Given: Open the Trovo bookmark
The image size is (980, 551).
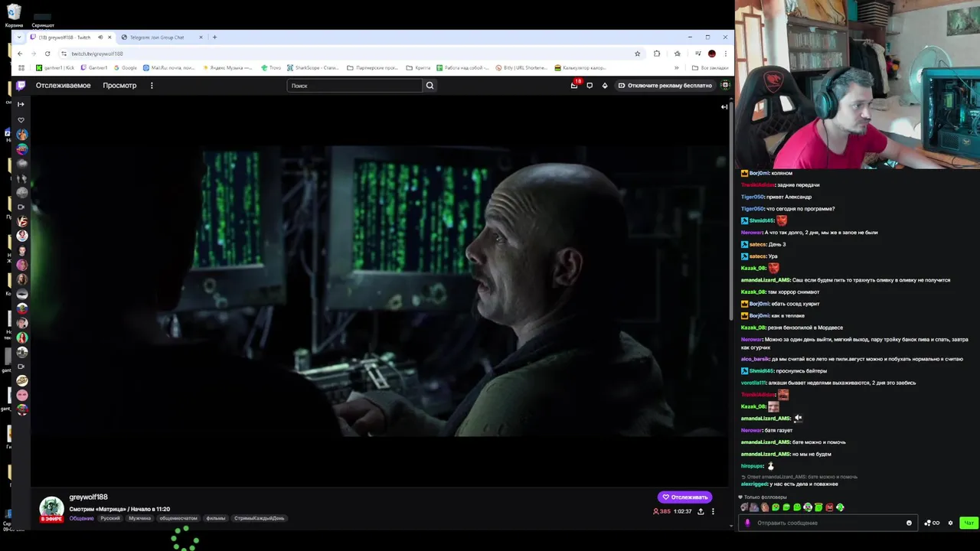Looking at the screenshot, I should tap(271, 68).
